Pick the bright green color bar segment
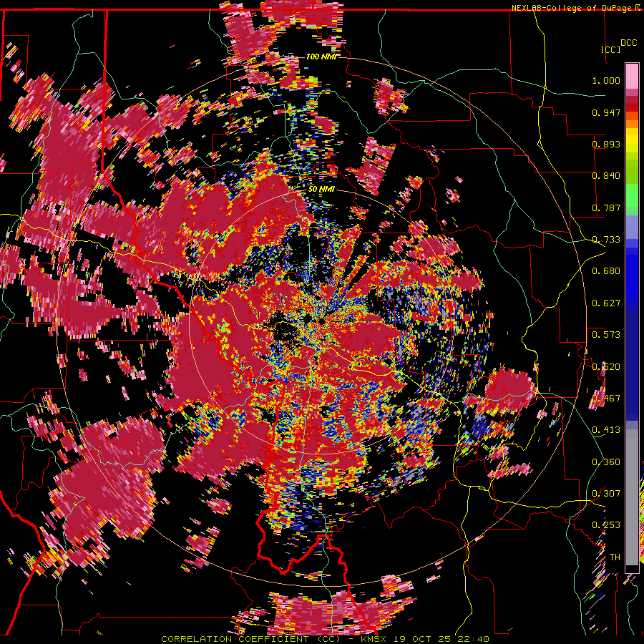 pos(632,195)
